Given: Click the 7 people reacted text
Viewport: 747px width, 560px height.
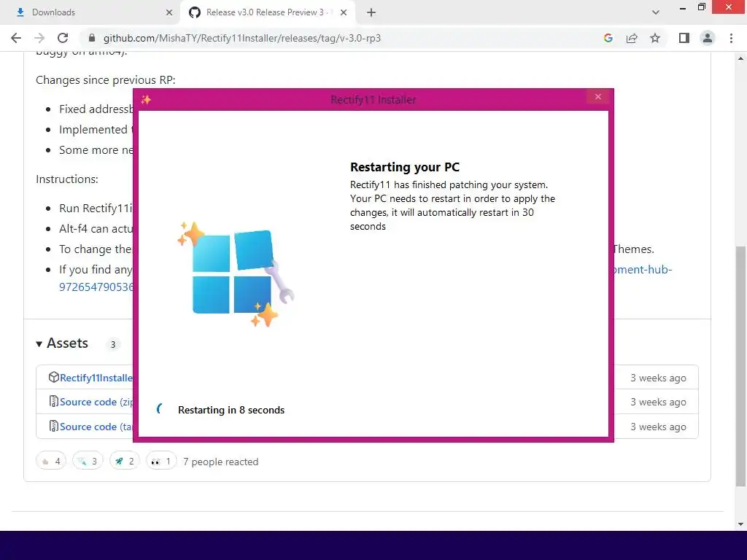Looking at the screenshot, I should pyautogui.click(x=220, y=462).
